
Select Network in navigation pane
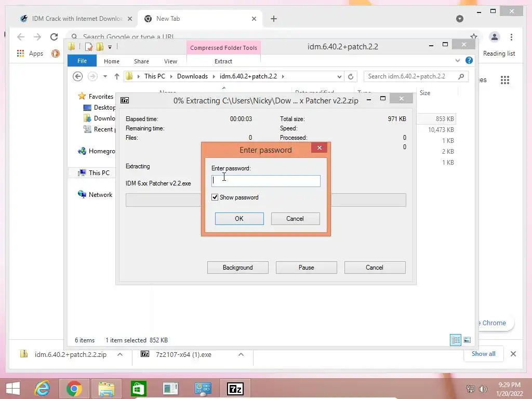(x=96, y=194)
